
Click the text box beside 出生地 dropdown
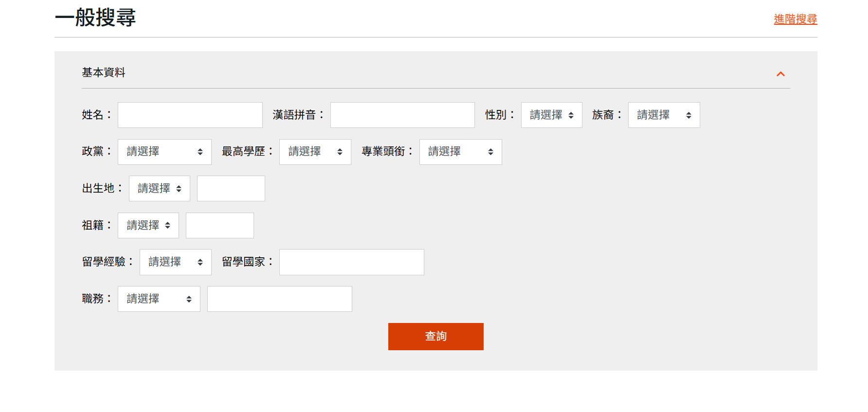tap(231, 188)
